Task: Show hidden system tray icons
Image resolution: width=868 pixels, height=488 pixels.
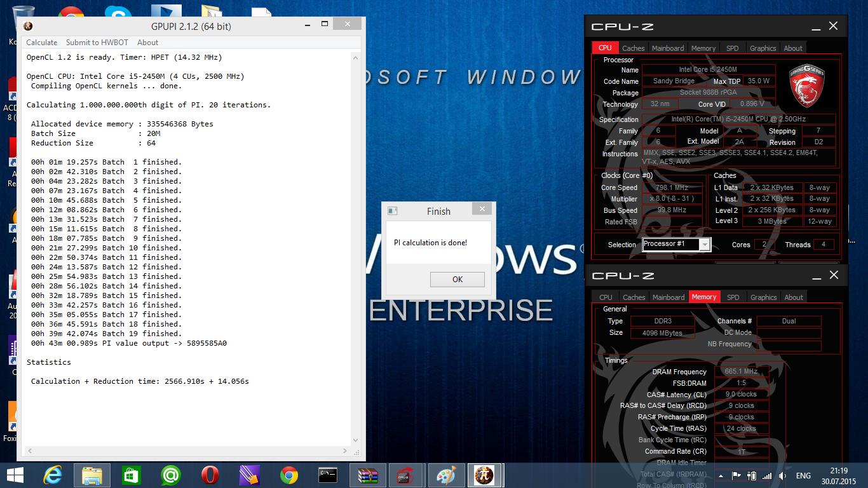Action: [721, 475]
